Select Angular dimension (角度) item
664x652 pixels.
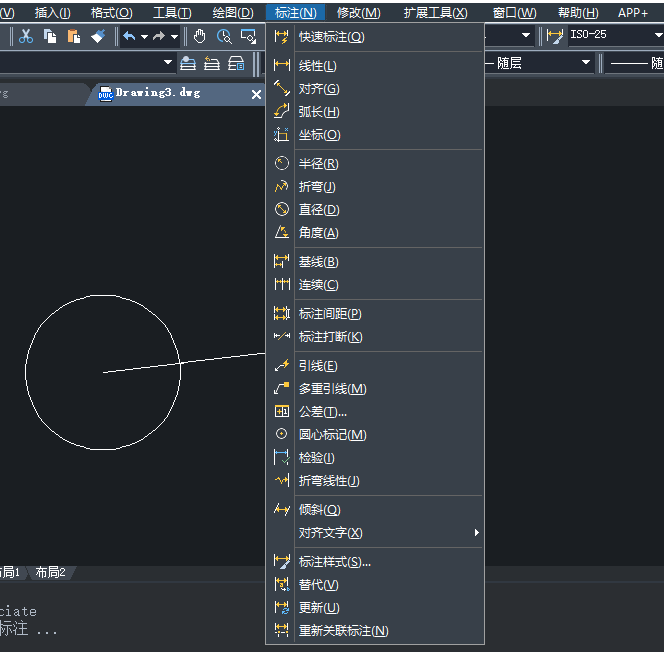(x=318, y=233)
